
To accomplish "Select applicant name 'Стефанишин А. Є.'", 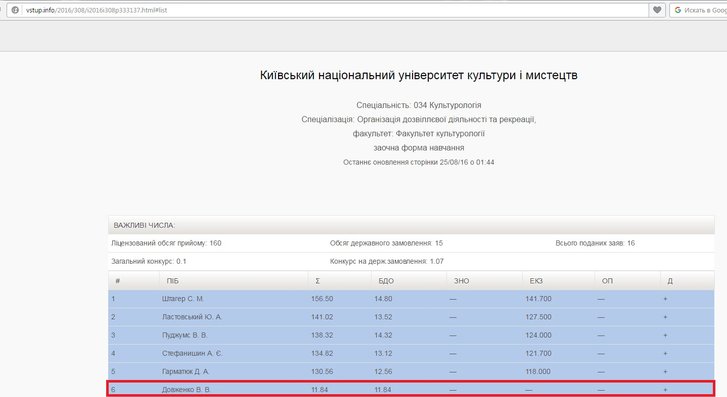I will [x=192, y=353].
